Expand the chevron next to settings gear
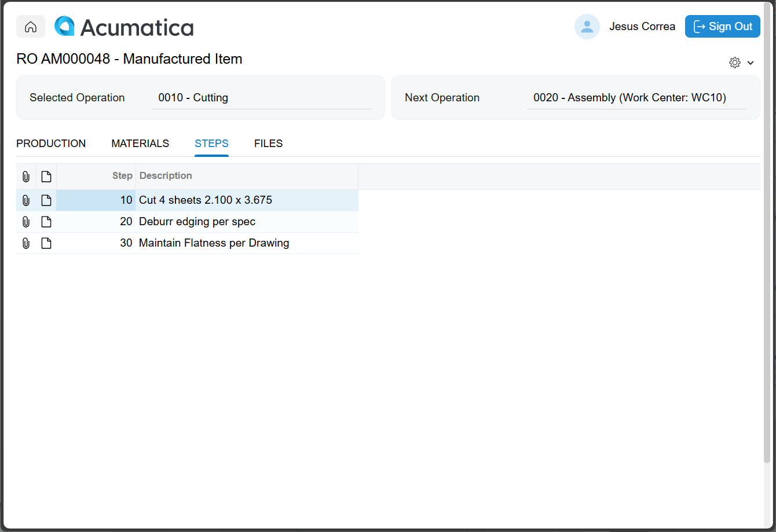This screenshot has height=532, width=776. [751, 63]
